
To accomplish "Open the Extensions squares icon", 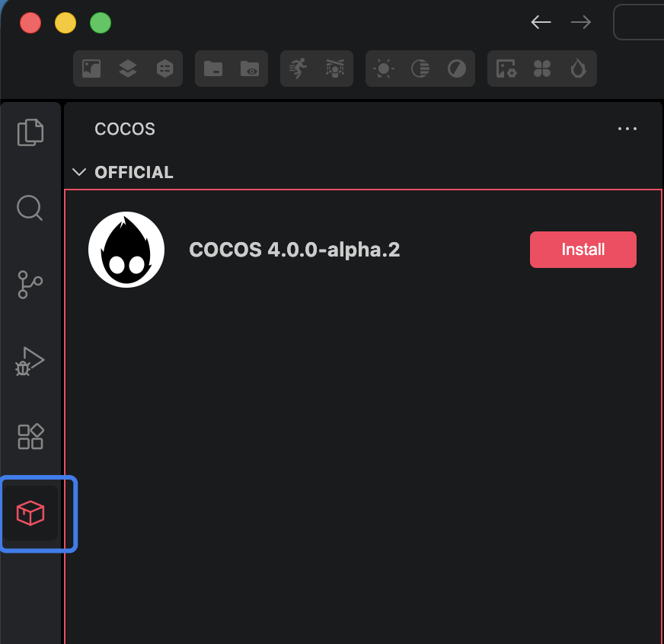I will point(30,436).
